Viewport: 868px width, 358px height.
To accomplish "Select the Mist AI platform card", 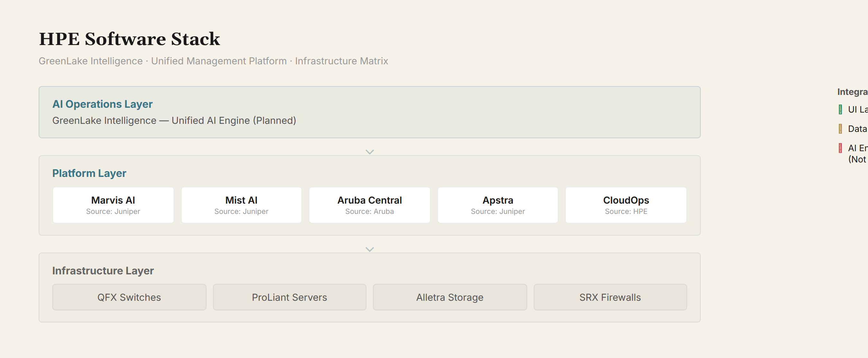I will click(x=241, y=205).
